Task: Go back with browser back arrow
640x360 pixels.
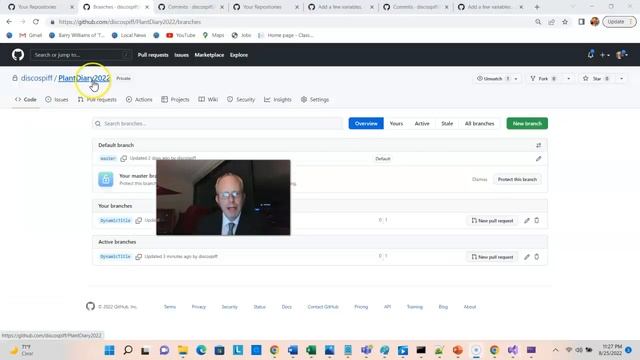Action: (x=9, y=22)
